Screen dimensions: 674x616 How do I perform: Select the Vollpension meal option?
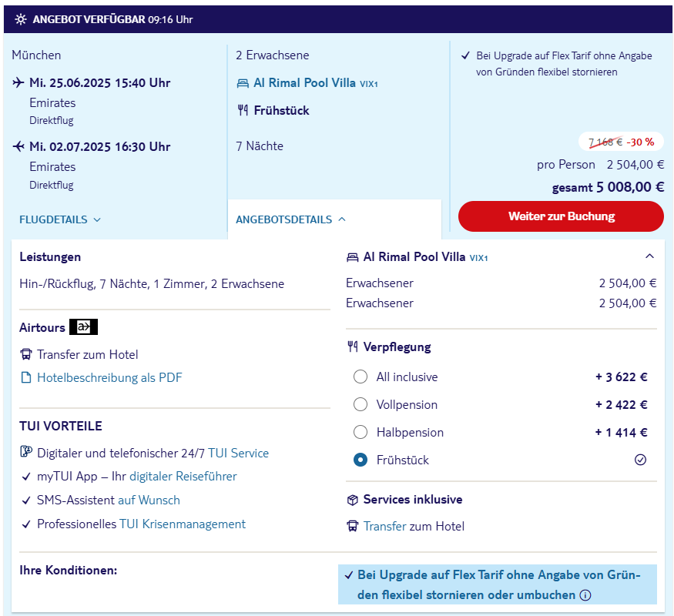(x=360, y=404)
